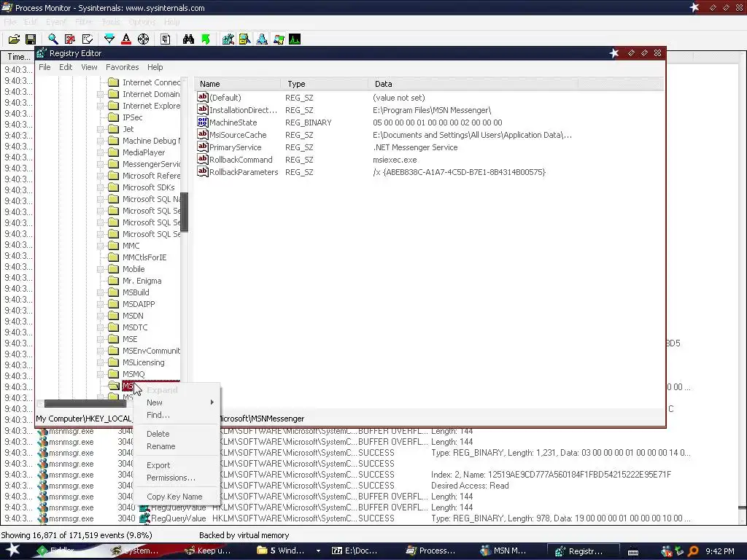Toggle the Show Profiling Events graph icon
This screenshot has height=560, width=747.
[295, 39]
